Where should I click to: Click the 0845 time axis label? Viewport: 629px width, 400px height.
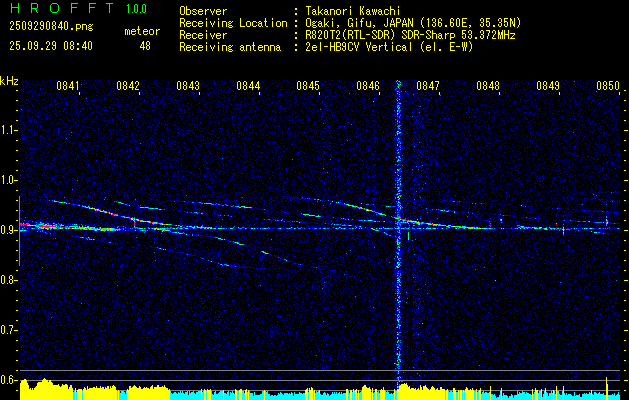click(308, 86)
